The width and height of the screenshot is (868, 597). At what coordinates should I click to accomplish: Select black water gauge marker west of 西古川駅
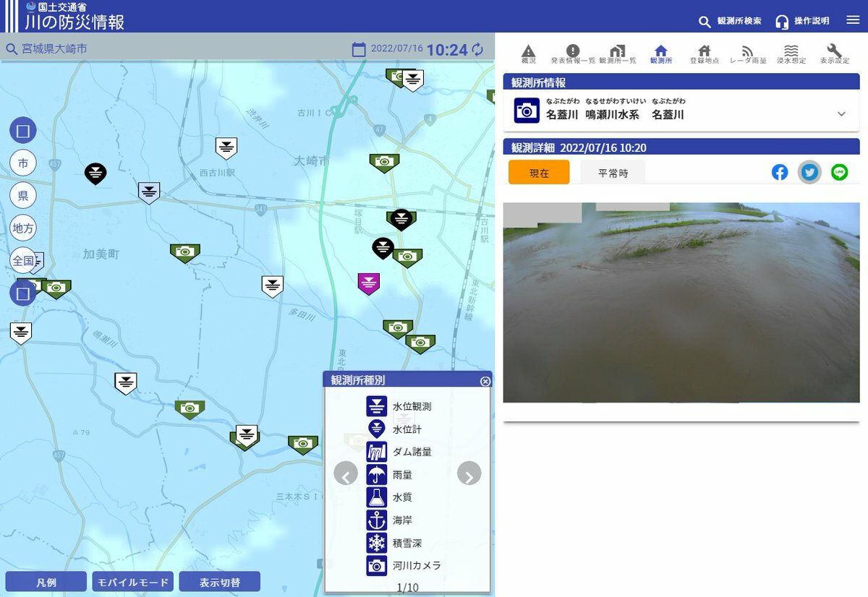(x=95, y=173)
